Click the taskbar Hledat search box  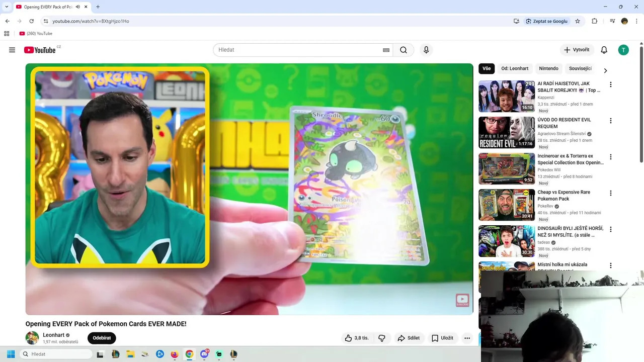point(55,354)
